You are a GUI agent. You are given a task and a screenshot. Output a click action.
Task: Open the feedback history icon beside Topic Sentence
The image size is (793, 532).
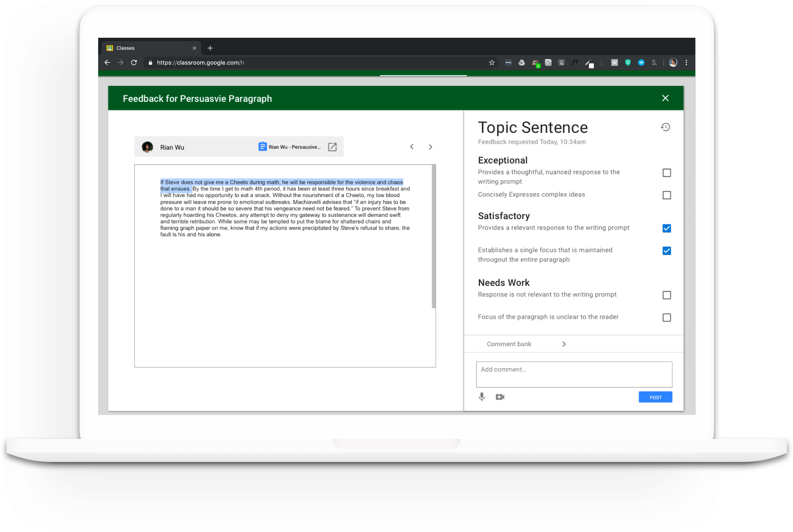point(665,127)
